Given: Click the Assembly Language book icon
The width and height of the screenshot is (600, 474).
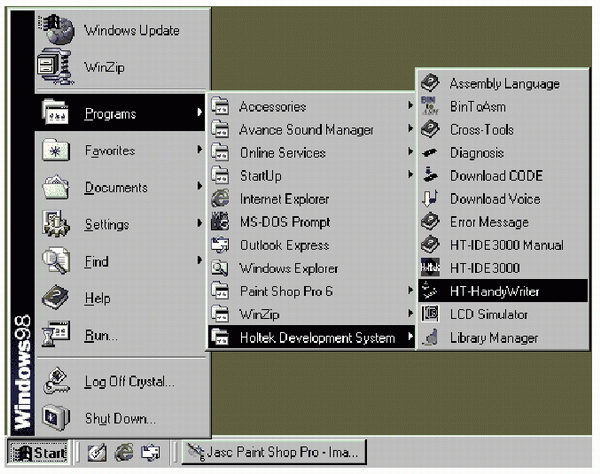Looking at the screenshot, I should [x=430, y=83].
